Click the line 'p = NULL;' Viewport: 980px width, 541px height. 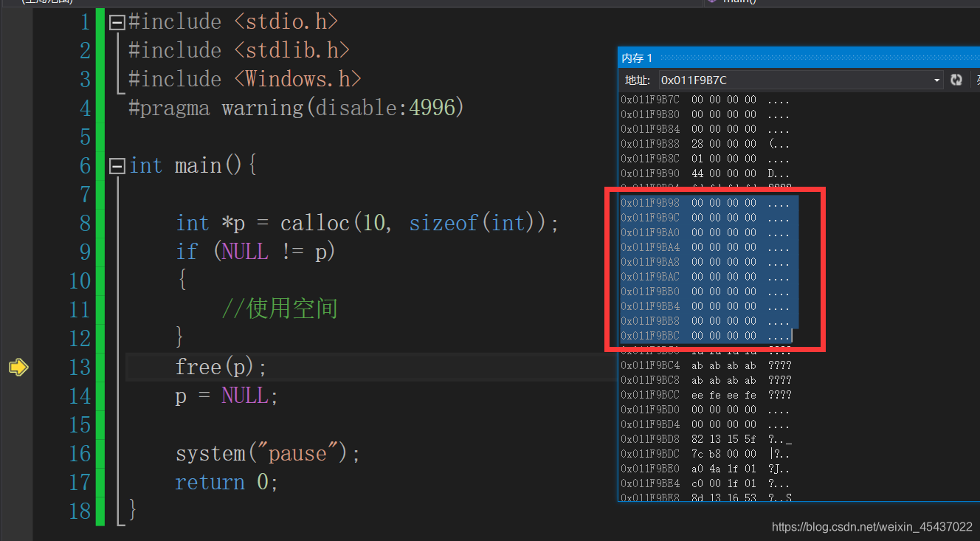[x=227, y=396]
